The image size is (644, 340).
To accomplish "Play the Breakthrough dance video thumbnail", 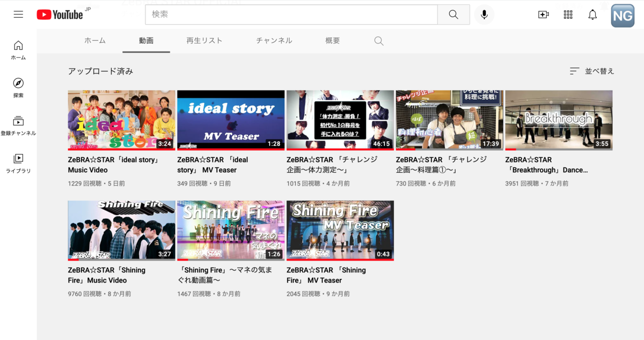I will pyautogui.click(x=559, y=120).
